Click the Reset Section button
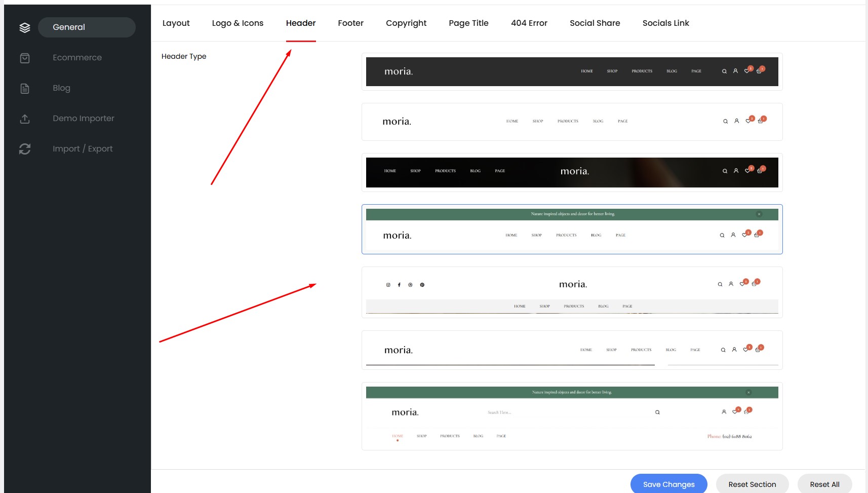The image size is (868, 493). 752,484
